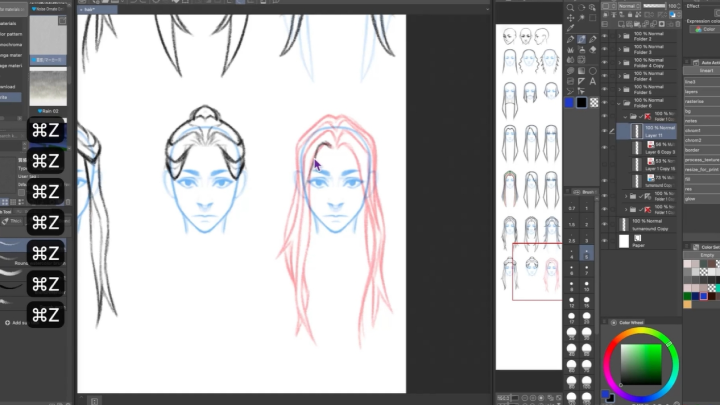Hide the Paper layer

pyautogui.click(x=604, y=241)
